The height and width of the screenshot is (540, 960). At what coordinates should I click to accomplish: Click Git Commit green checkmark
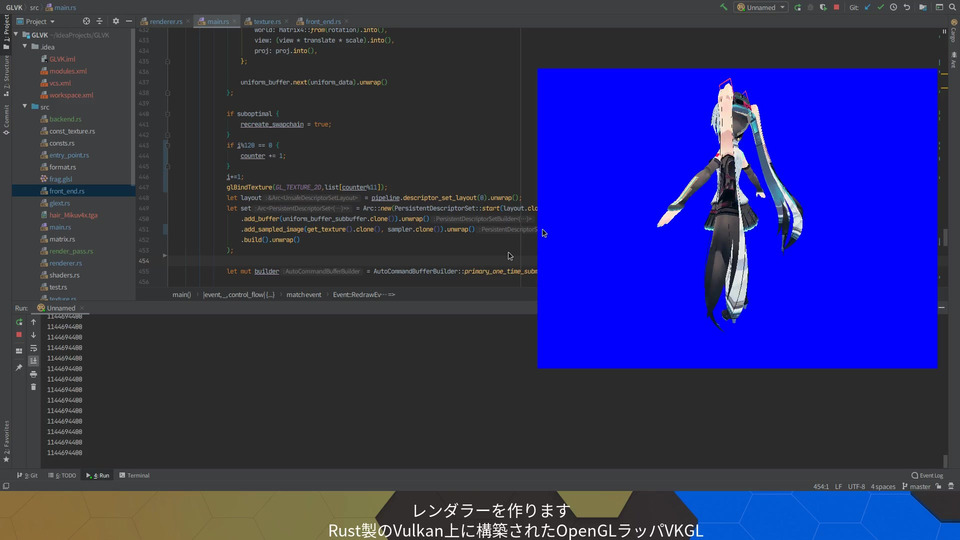pyautogui.click(x=880, y=7)
